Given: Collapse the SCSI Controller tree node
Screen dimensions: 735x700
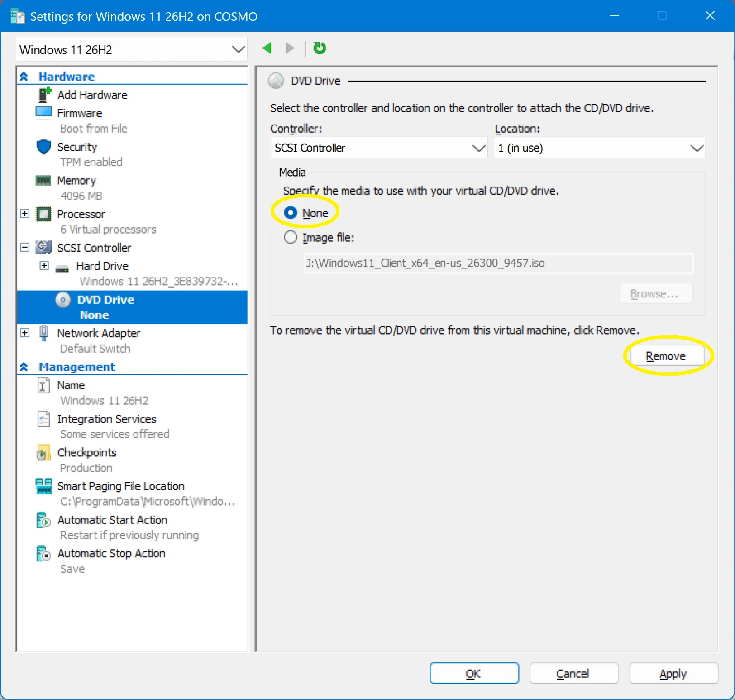Looking at the screenshot, I should tap(25, 247).
